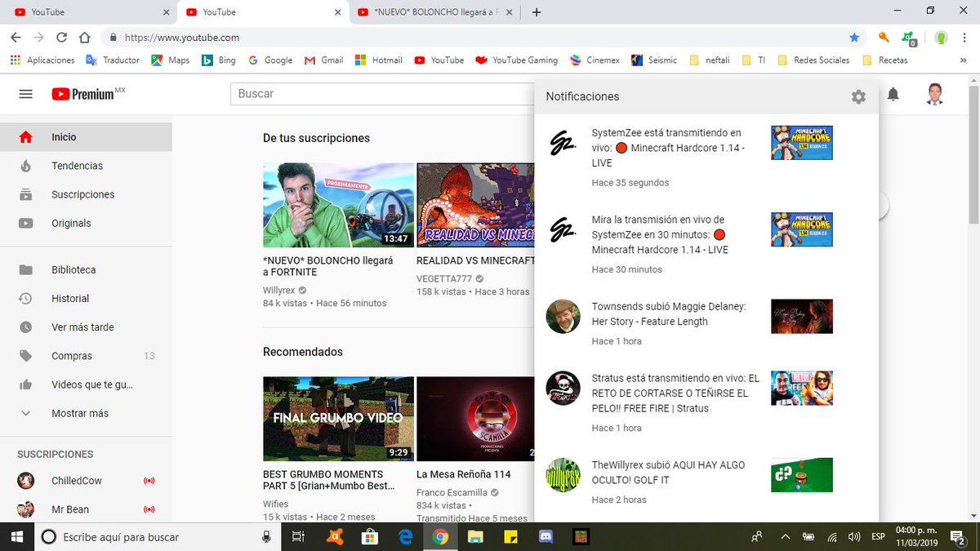
Task: Reload the page with refresh button
Action: (x=61, y=38)
